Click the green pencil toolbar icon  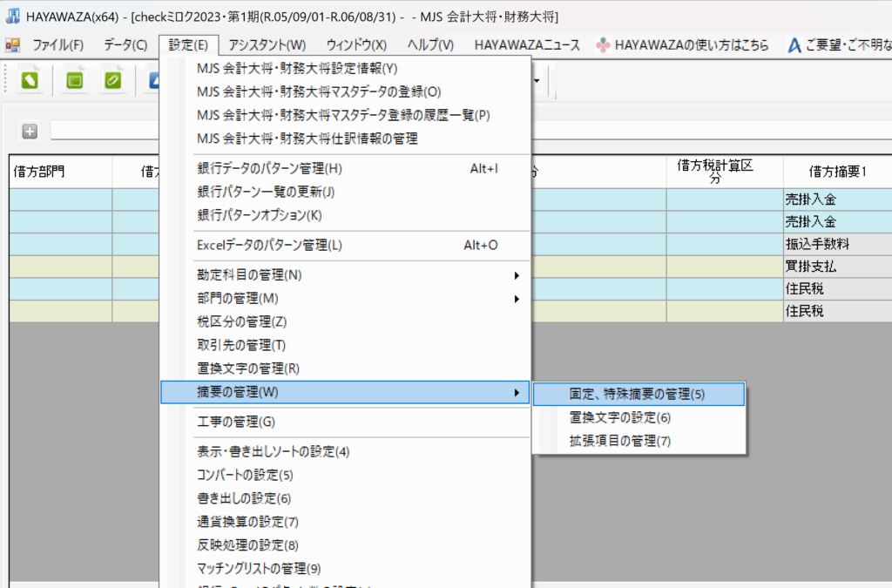[113, 81]
